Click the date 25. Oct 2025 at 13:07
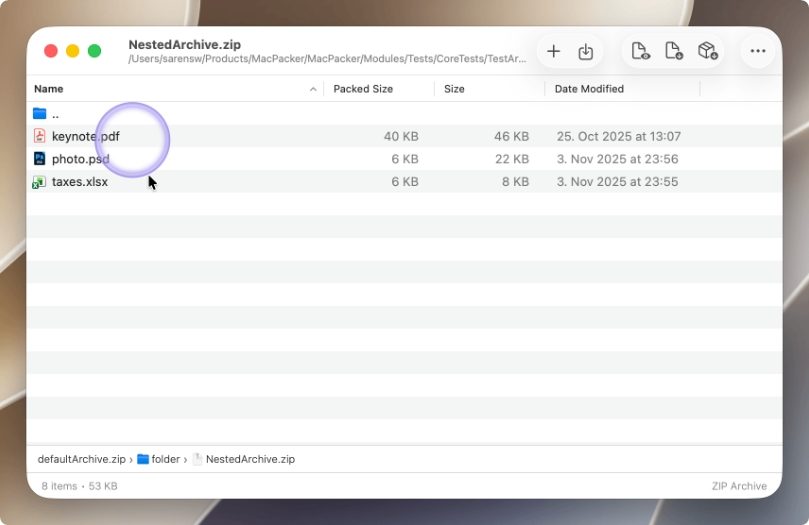Image resolution: width=809 pixels, height=525 pixels. (619, 136)
